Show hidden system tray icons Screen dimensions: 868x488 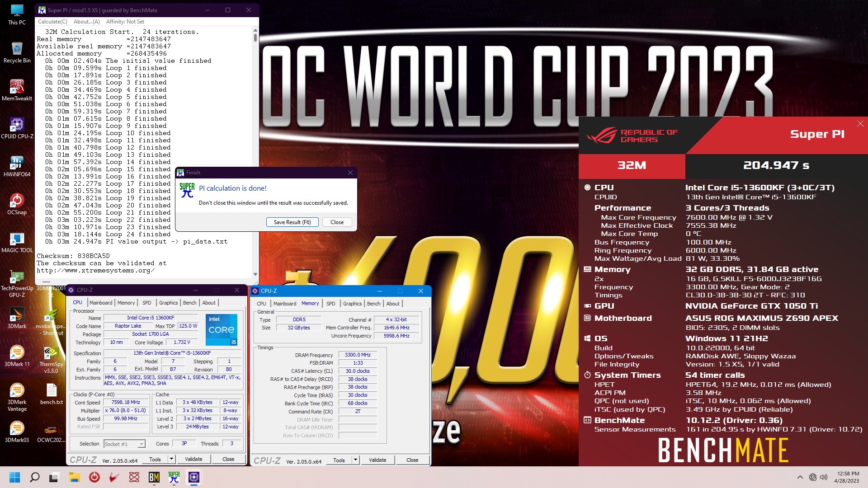coord(800,477)
